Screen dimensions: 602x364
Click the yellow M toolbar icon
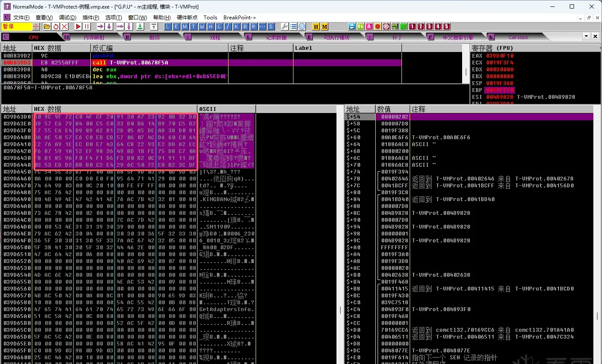324,27
